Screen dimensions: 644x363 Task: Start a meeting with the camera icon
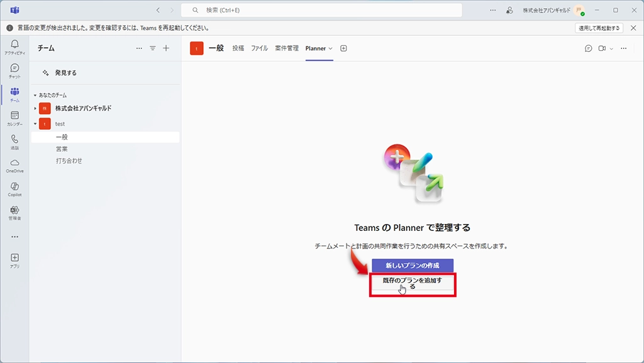tap(602, 48)
